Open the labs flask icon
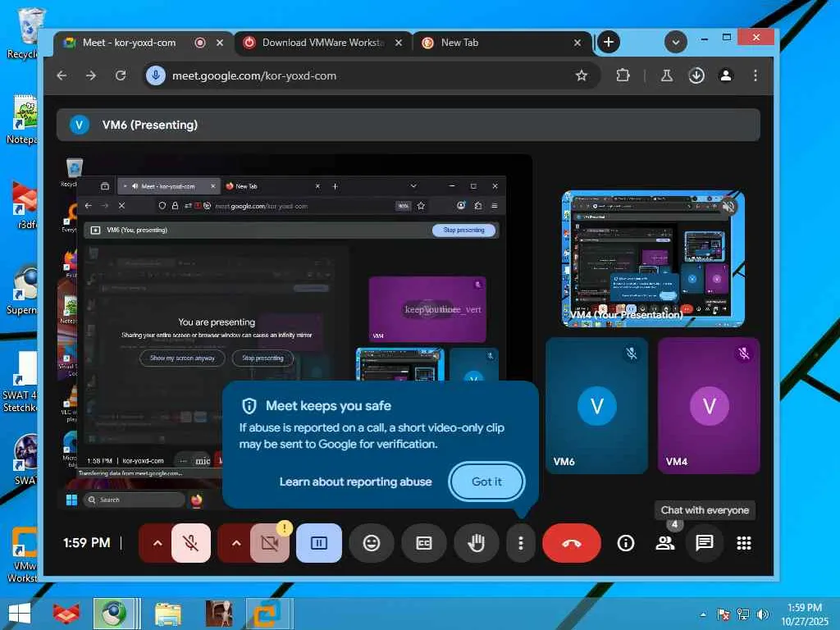Viewport: 840px width, 630px height. 666,75
